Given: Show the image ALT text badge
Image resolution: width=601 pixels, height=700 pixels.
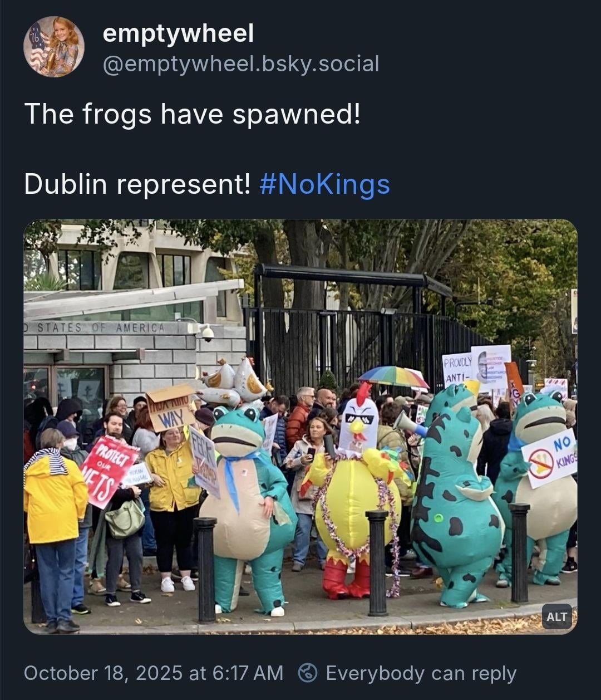Looking at the screenshot, I should pyautogui.click(x=556, y=616).
